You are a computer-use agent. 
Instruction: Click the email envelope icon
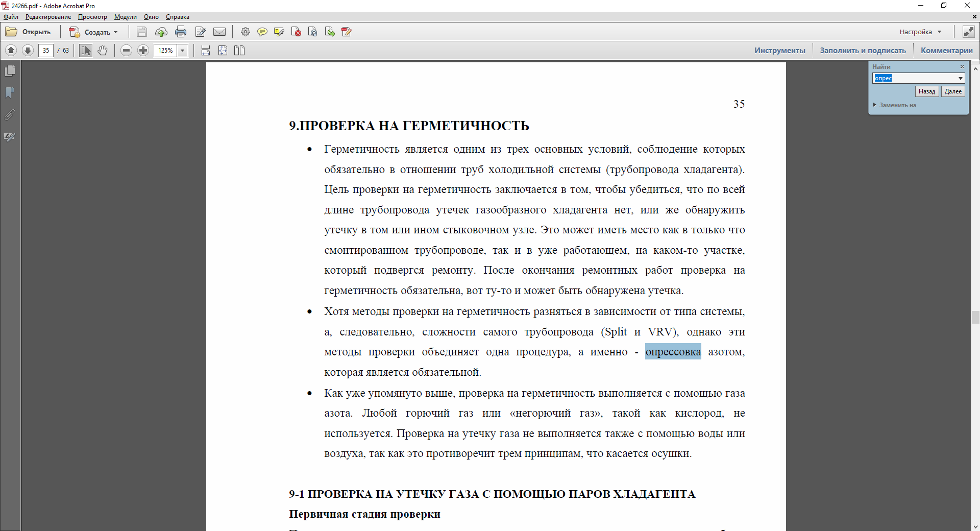219,32
